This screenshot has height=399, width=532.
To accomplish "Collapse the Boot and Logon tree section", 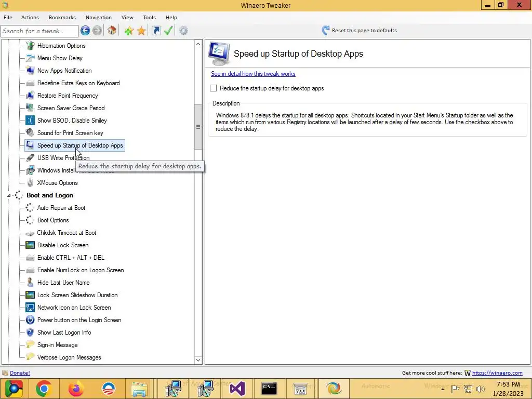I will pyautogui.click(x=9, y=195).
